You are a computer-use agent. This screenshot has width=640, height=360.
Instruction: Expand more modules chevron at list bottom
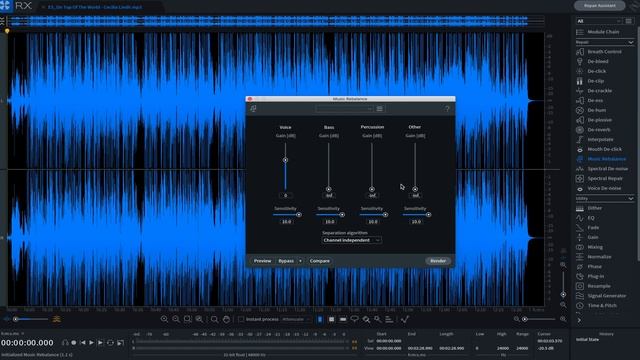click(x=579, y=321)
